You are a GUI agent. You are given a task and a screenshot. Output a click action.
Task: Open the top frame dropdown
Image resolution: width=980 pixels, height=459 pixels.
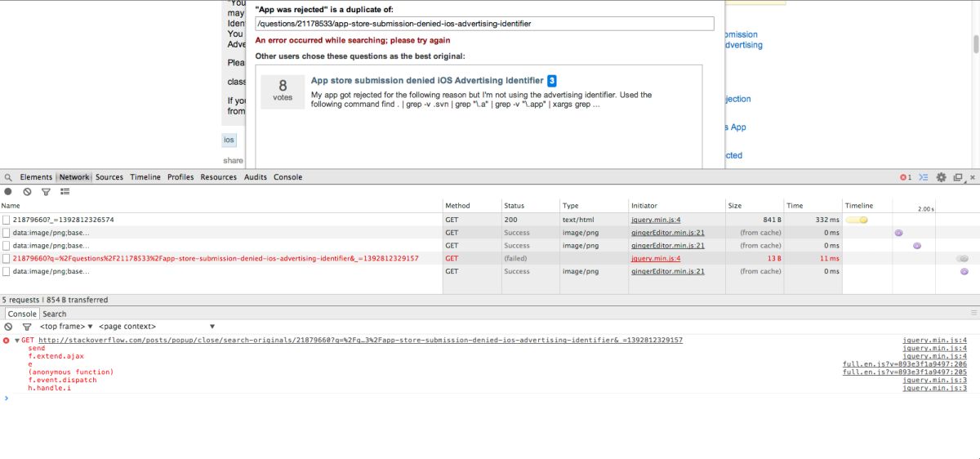pos(66,327)
